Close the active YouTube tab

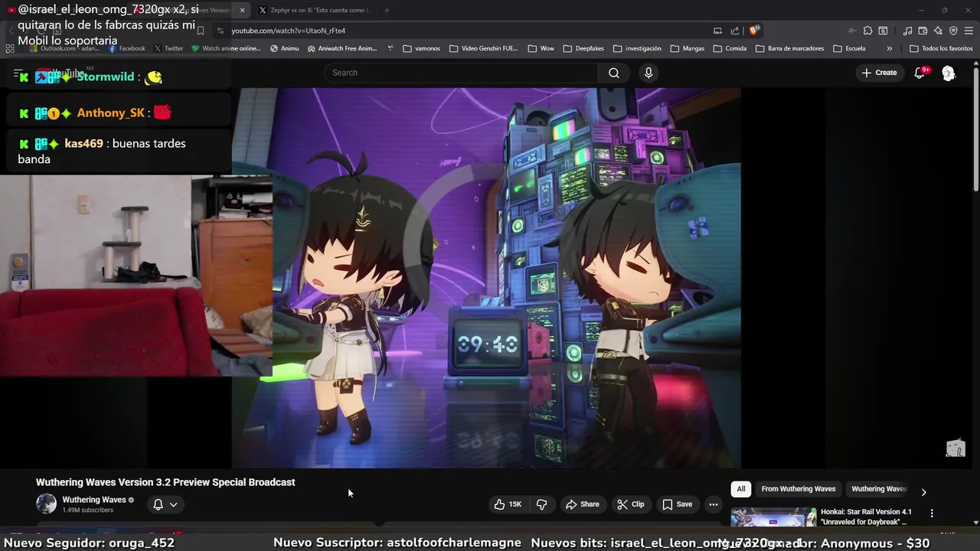[242, 10]
